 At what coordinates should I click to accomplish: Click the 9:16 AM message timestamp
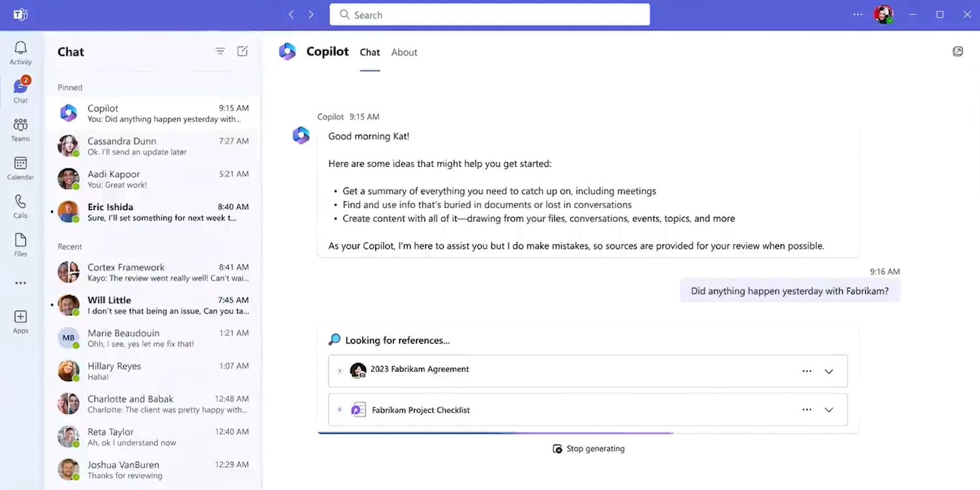[x=885, y=271]
